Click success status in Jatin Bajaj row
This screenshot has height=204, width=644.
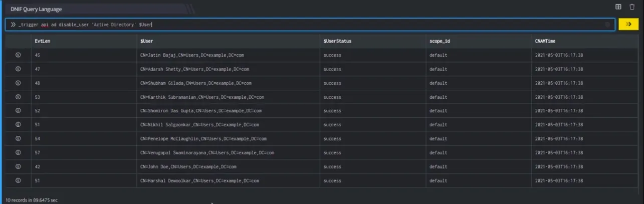[x=332, y=55]
